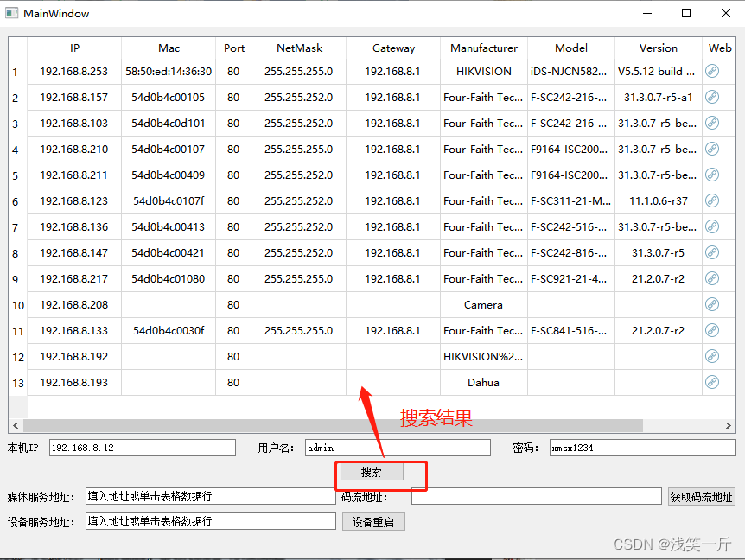745x560 pixels.
Task: Select row number 7 header
Action: point(18,227)
